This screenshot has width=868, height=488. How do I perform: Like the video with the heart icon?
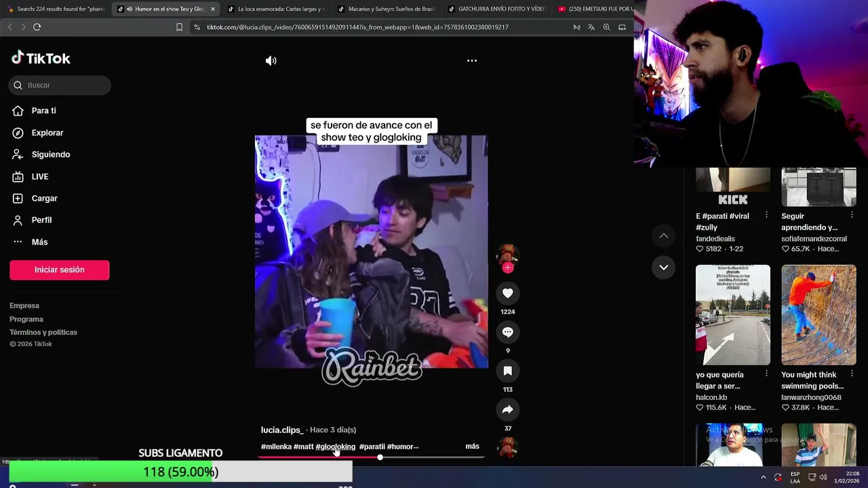point(508,293)
